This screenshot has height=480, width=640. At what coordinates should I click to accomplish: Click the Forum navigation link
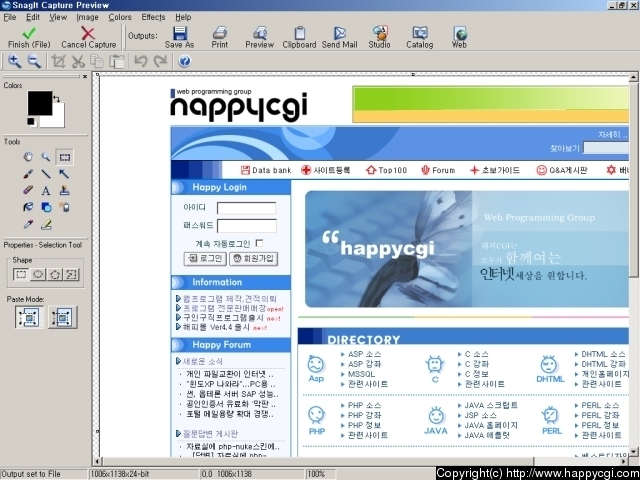click(x=438, y=170)
